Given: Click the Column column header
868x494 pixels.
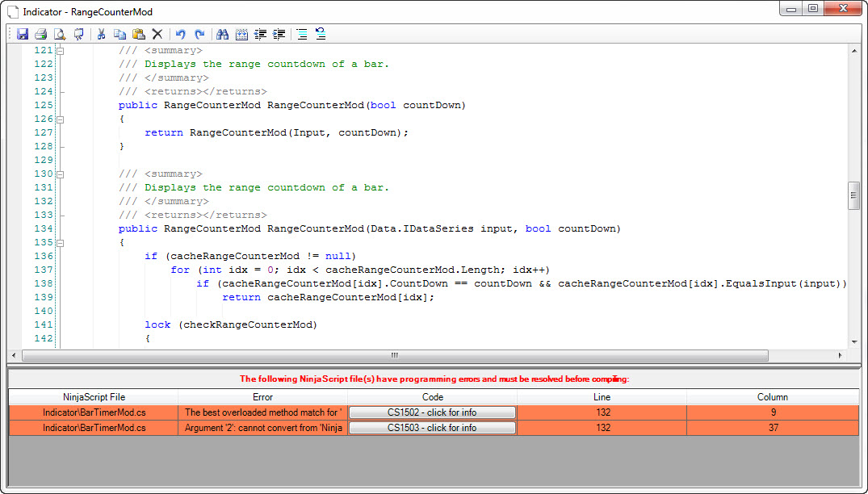Looking at the screenshot, I should (773, 397).
